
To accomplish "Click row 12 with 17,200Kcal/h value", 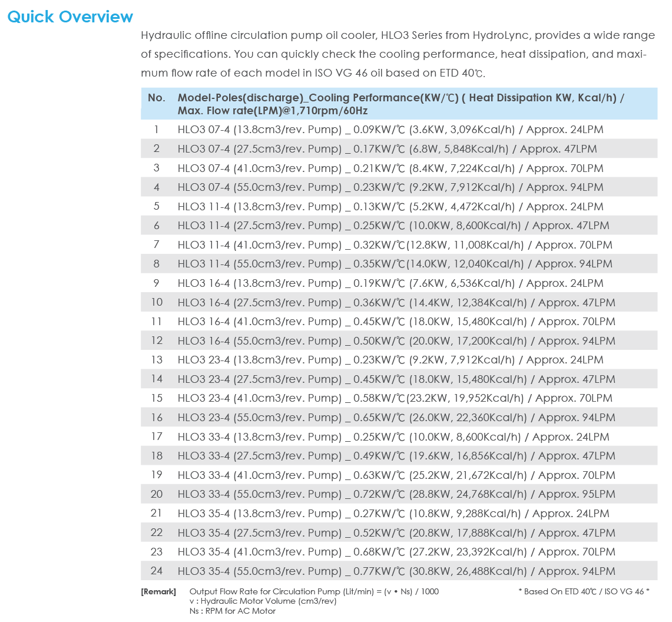I will (396, 341).
